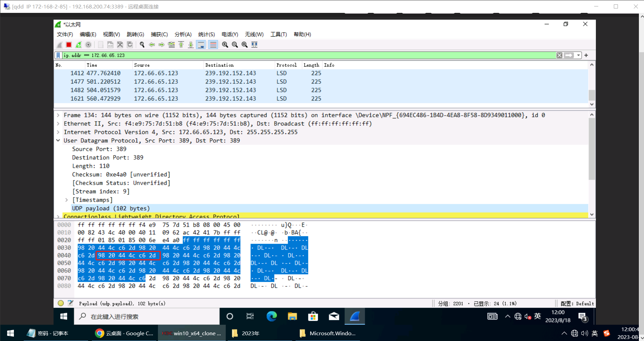The width and height of the screenshot is (644, 341).
Task: Add a filter button with the plus sign
Action: click(x=586, y=55)
